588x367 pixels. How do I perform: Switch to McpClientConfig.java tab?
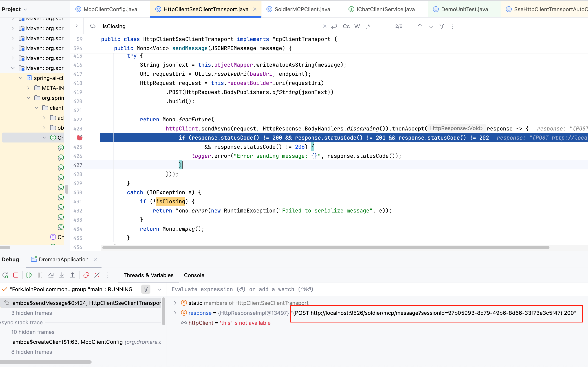(106, 9)
